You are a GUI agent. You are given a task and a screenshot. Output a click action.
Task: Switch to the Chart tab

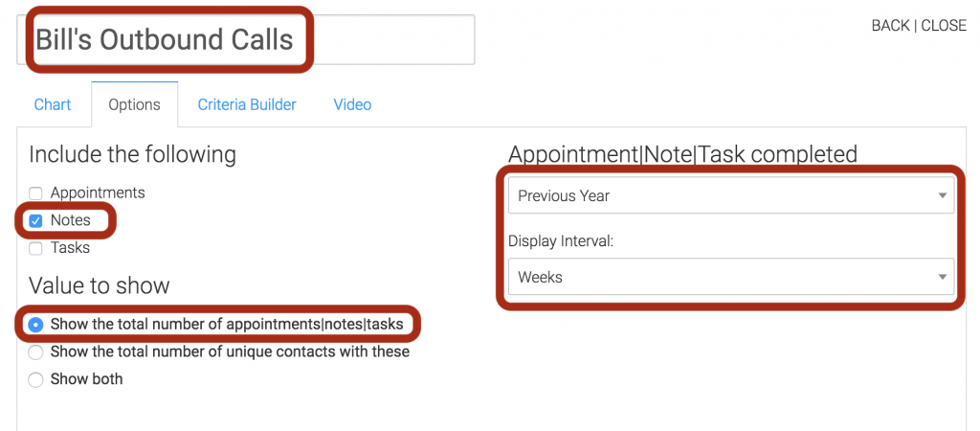click(x=53, y=104)
